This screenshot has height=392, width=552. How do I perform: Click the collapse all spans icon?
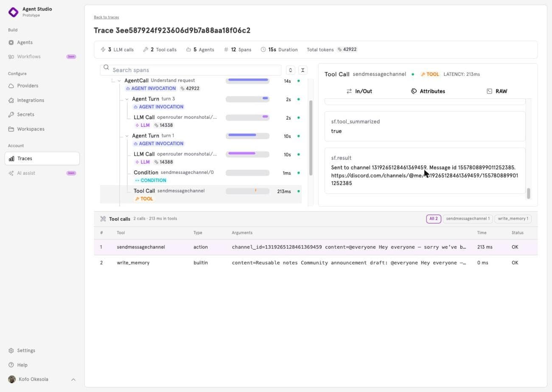(303, 70)
